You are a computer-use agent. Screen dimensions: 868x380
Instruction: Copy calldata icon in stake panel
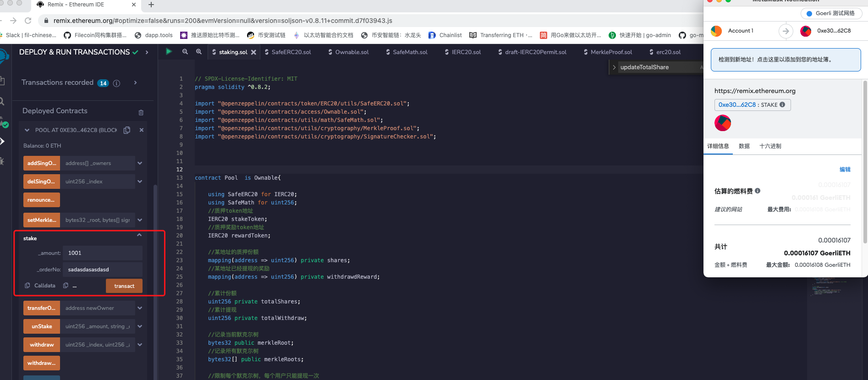coord(27,286)
